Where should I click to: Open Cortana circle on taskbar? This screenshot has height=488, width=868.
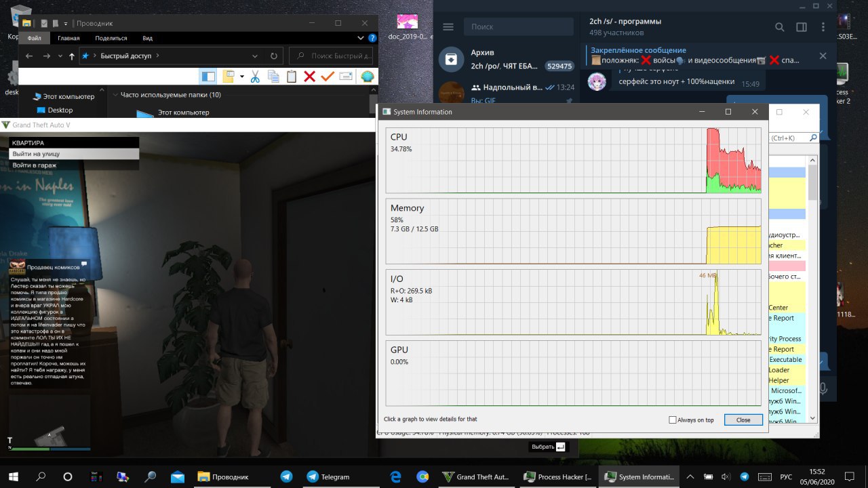click(68, 476)
